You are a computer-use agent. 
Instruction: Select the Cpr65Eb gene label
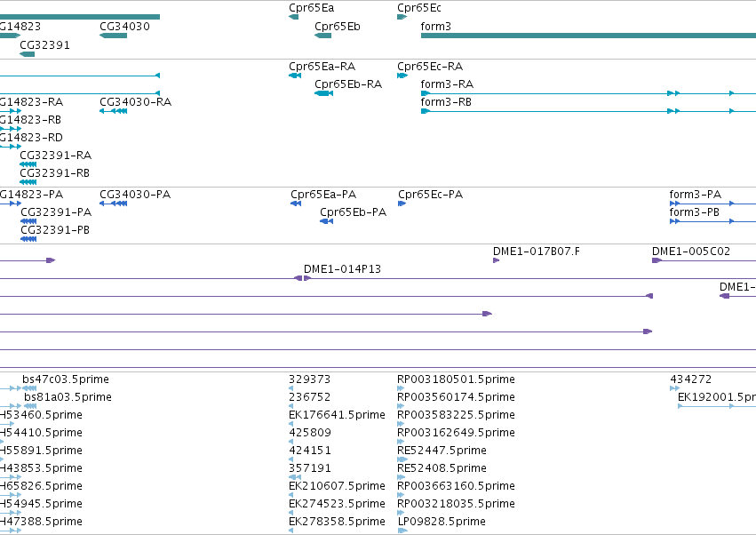click(x=338, y=27)
